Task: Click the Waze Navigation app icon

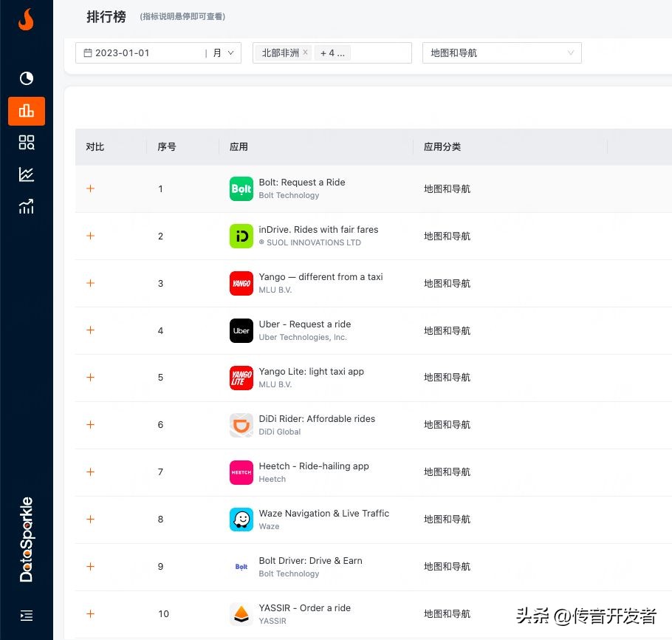Action: point(241,520)
